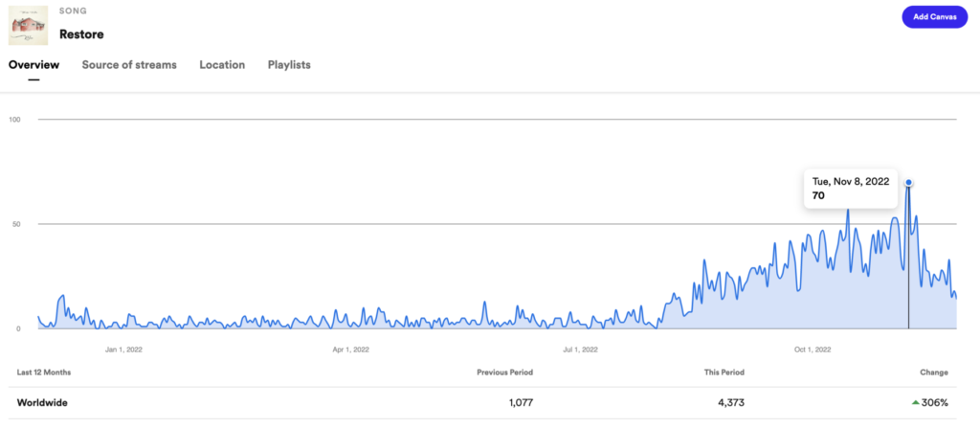
Task: Click the Add Canvas button
Action: 934,17
